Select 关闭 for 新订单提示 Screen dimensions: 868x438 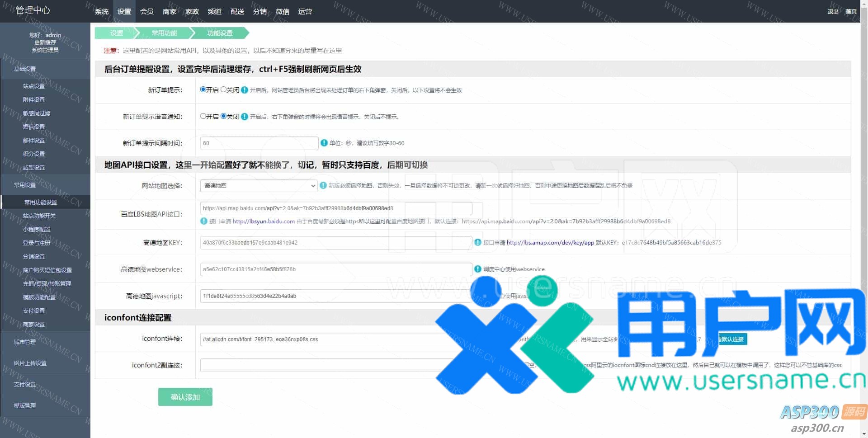224,89
